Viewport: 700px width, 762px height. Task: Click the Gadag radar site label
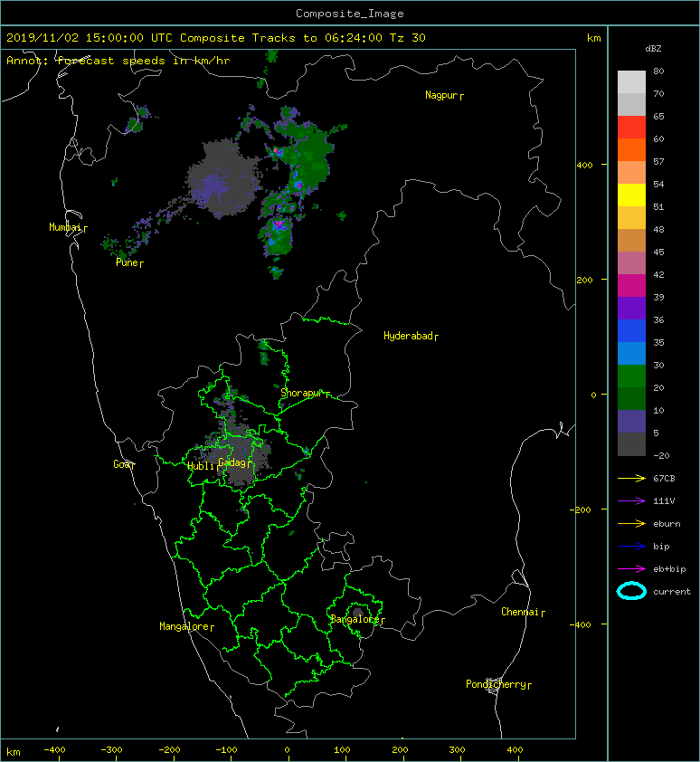coord(232,462)
